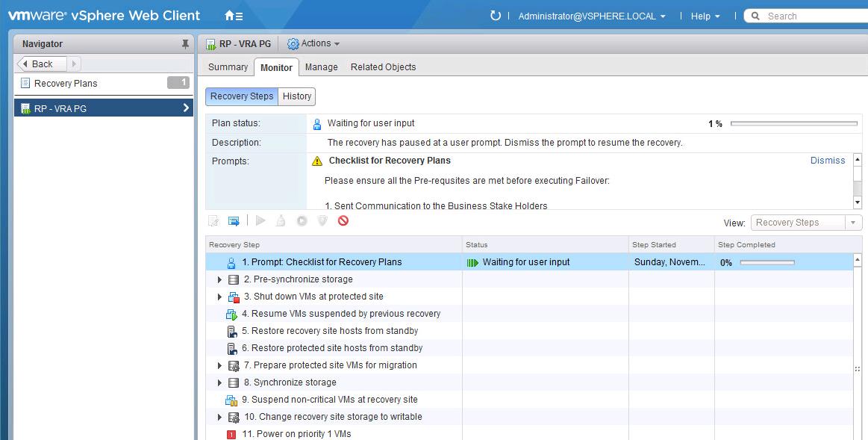
Task: Open the home menu icon
Action: click(x=233, y=16)
